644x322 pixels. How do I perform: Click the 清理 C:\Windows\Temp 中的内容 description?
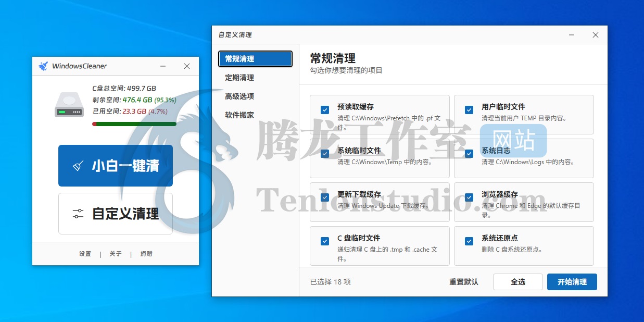(385, 162)
